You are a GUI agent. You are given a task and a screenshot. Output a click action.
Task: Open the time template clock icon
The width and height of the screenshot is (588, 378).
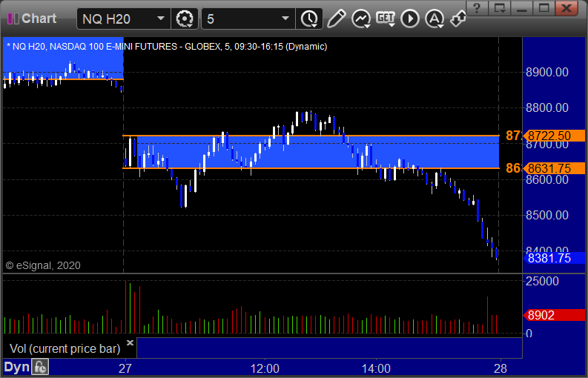[x=309, y=19]
